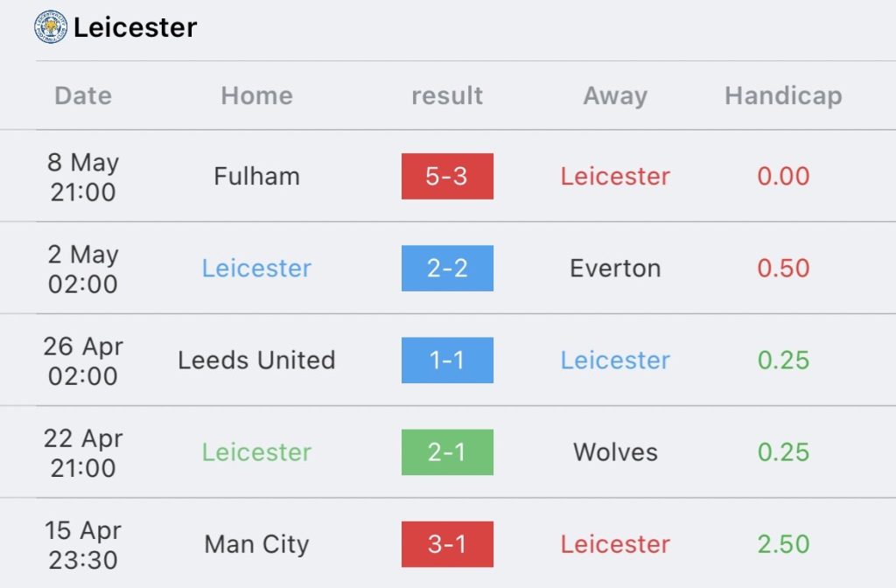Viewport: 896px width, 588px height.
Task: Select Man City home team
Action: 256,544
